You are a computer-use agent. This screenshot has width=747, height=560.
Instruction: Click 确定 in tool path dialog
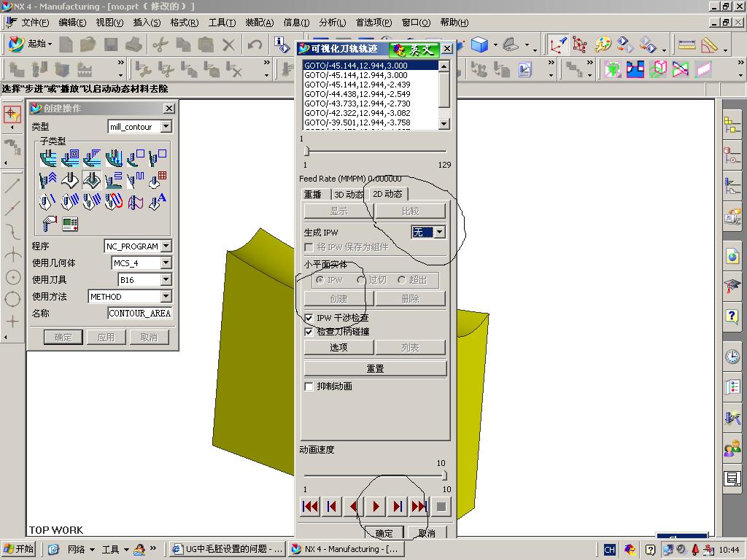tap(384, 533)
